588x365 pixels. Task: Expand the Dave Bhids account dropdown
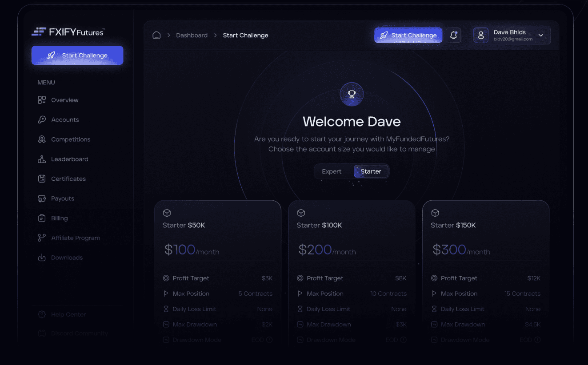tap(541, 36)
